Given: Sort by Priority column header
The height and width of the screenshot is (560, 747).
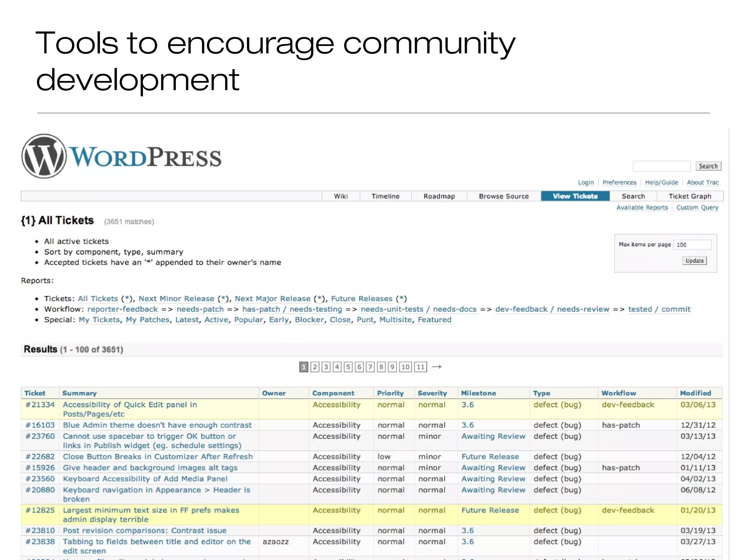Looking at the screenshot, I should click(390, 393).
